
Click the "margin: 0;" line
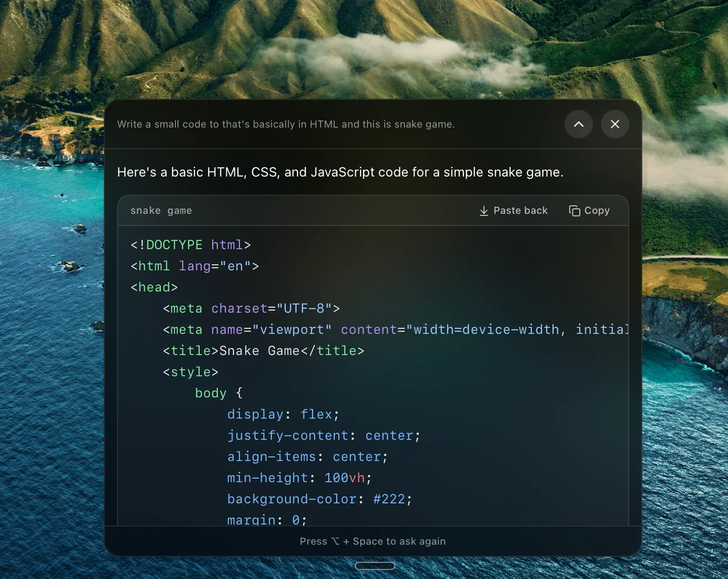click(x=267, y=519)
